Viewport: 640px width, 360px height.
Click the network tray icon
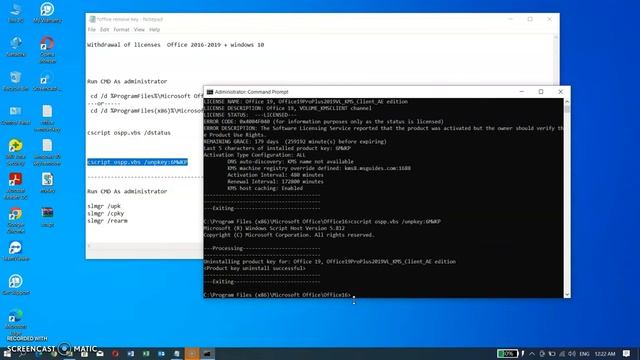coord(562,353)
